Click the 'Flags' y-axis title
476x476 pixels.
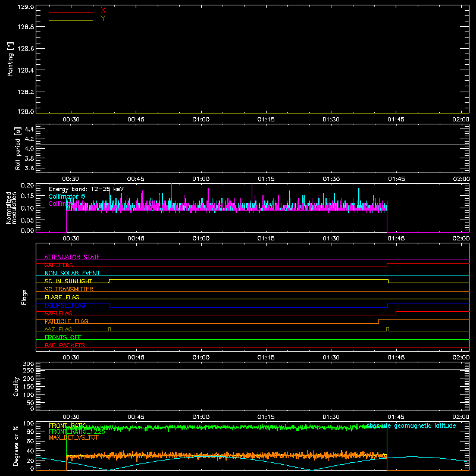coord(24,297)
